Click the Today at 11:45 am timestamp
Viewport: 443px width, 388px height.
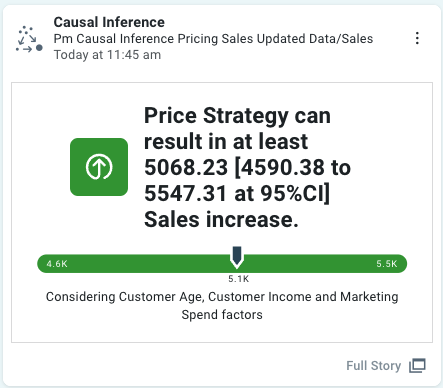click(x=107, y=55)
